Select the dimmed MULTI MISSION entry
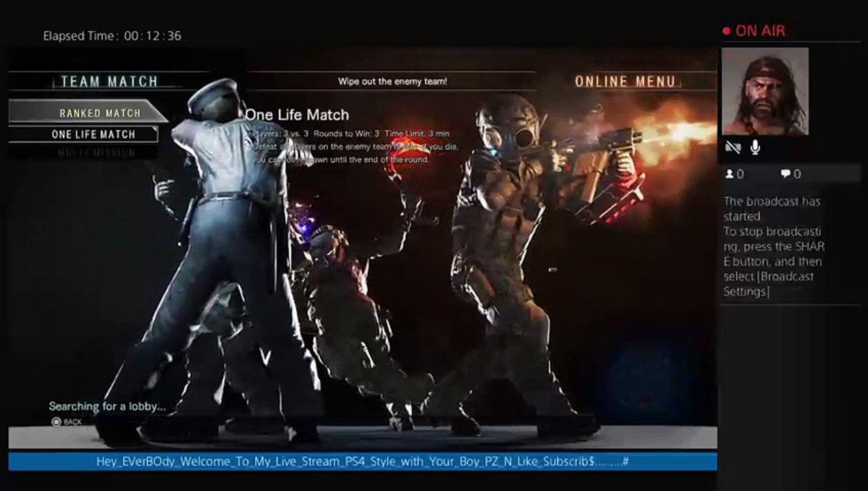The width and height of the screenshot is (868, 491). (x=96, y=153)
